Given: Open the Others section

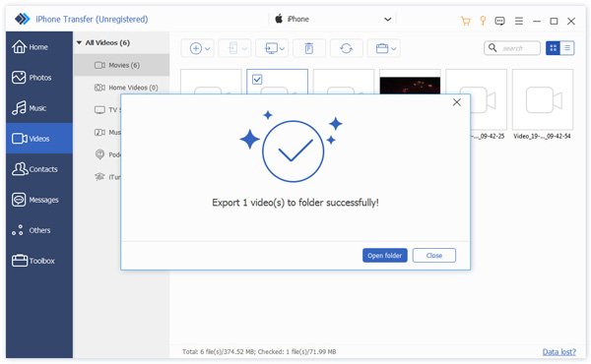Looking at the screenshot, I should tap(38, 230).
